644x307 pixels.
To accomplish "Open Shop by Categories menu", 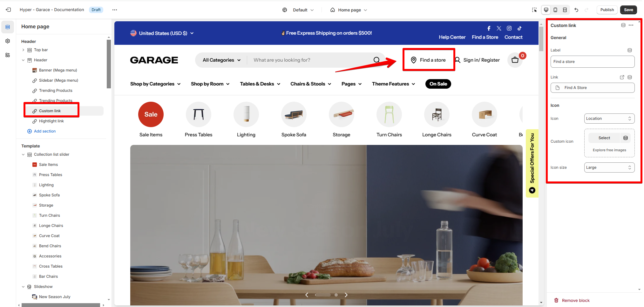I will click(155, 84).
